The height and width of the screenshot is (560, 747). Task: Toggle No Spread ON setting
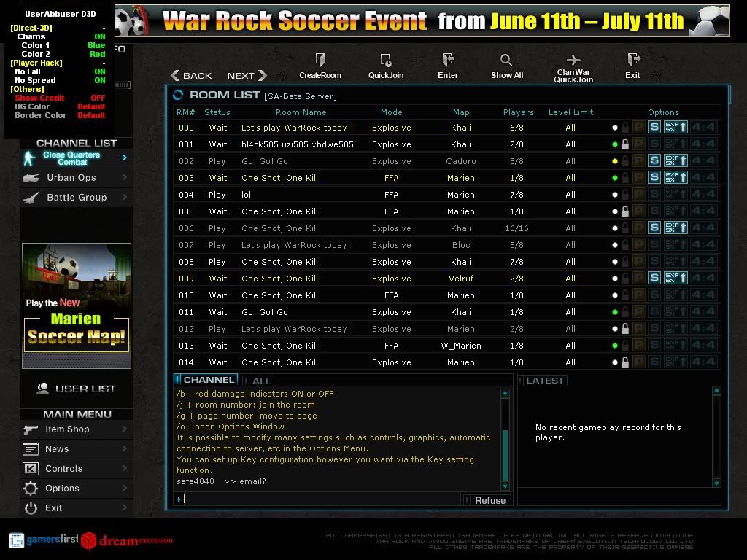click(x=99, y=80)
